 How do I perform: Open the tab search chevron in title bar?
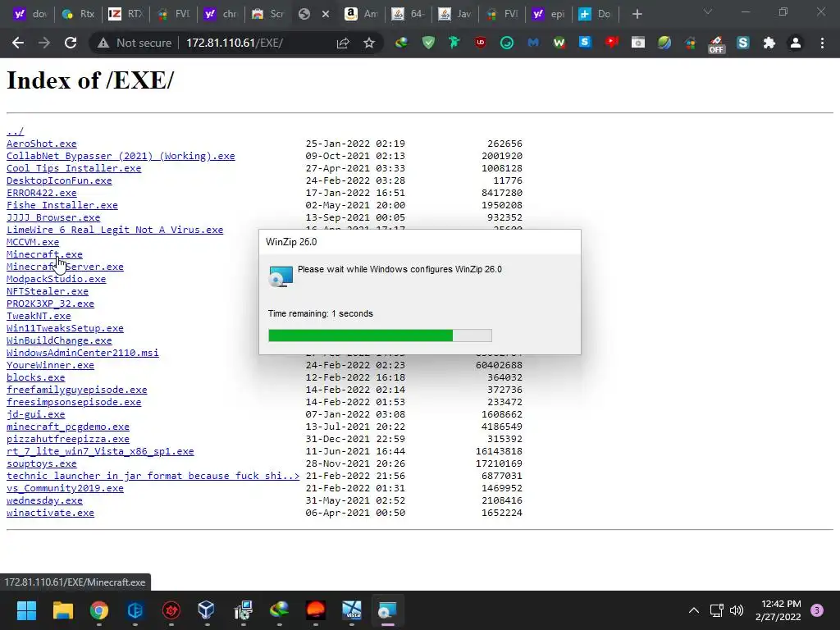[708, 11]
